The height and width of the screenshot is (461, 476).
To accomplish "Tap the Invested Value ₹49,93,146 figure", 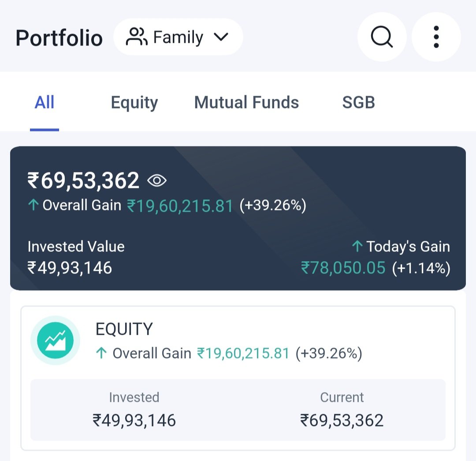I will coord(70,268).
